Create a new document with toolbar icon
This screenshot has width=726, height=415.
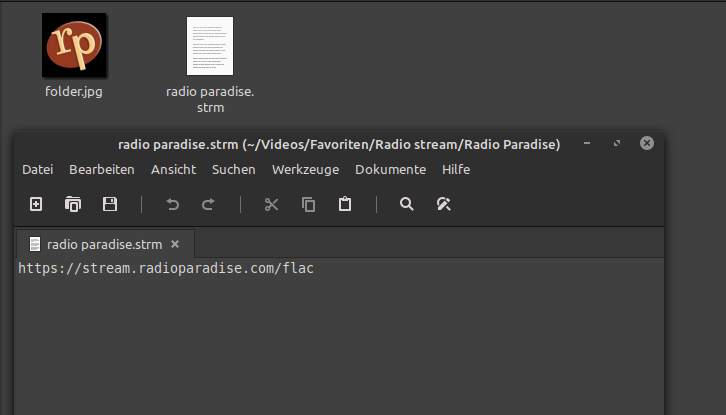pyautogui.click(x=36, y=204)
